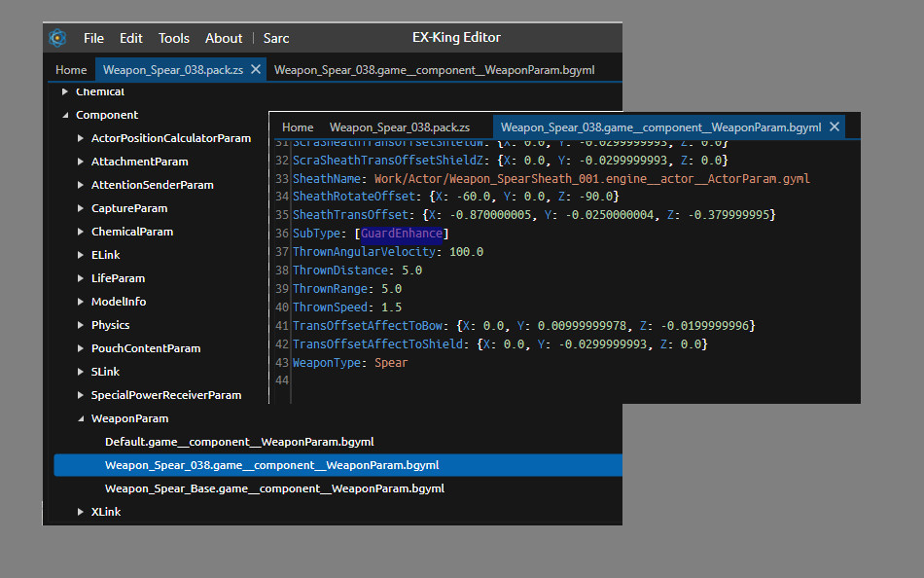Collapse the Component tree node
This screenshot has width=924, height=578.
(65, 115)
